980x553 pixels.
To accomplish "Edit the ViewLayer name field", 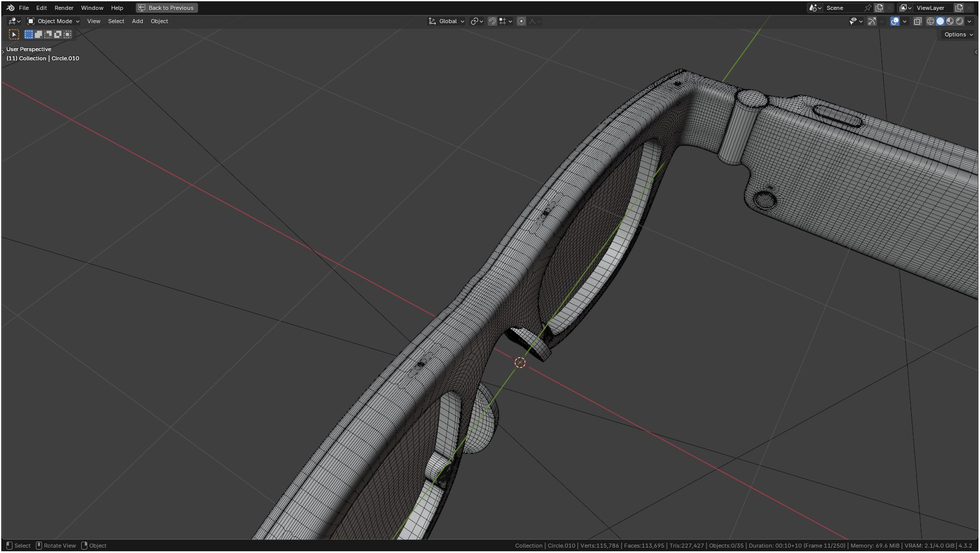I will pos(934,8).
